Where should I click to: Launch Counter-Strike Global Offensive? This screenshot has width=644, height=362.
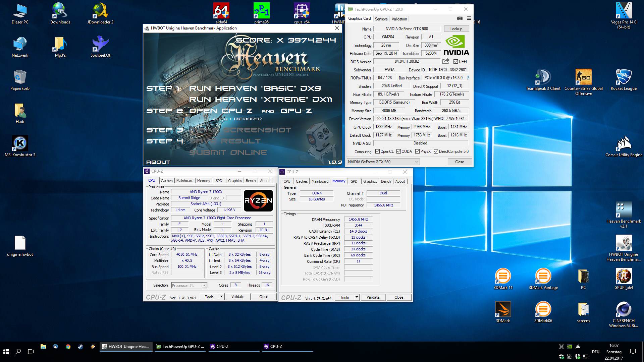click(583, 82)
